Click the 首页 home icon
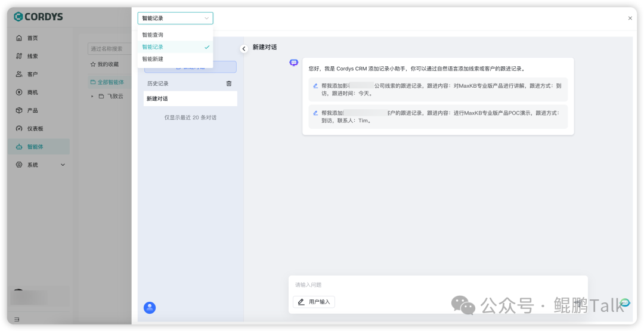The width and height of the screenshot is (644, 331). click(x=19, y=38)
